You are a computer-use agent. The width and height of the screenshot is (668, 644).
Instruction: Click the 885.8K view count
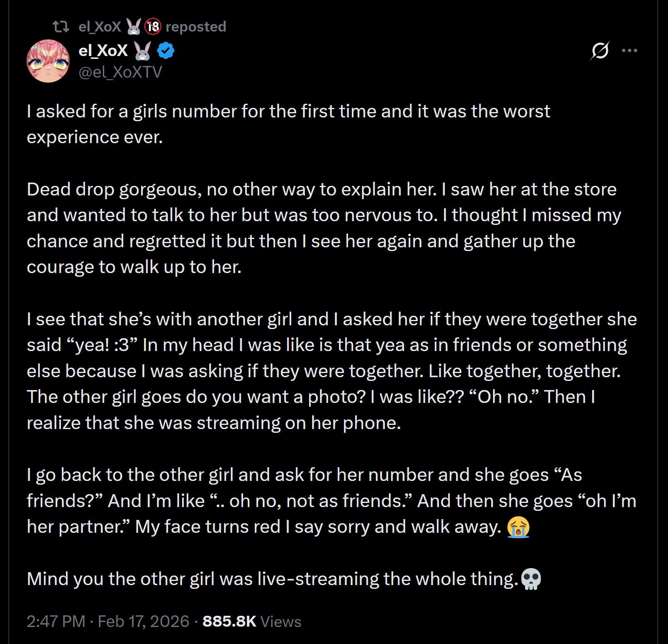[x=229, y=621]
